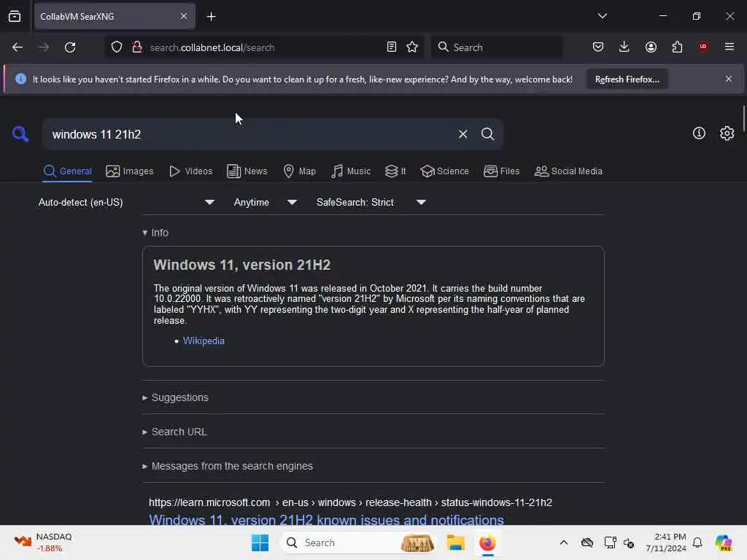Select the General category tab
The width and height of the screenshot is (747, 560).
[x=67, y=171]
